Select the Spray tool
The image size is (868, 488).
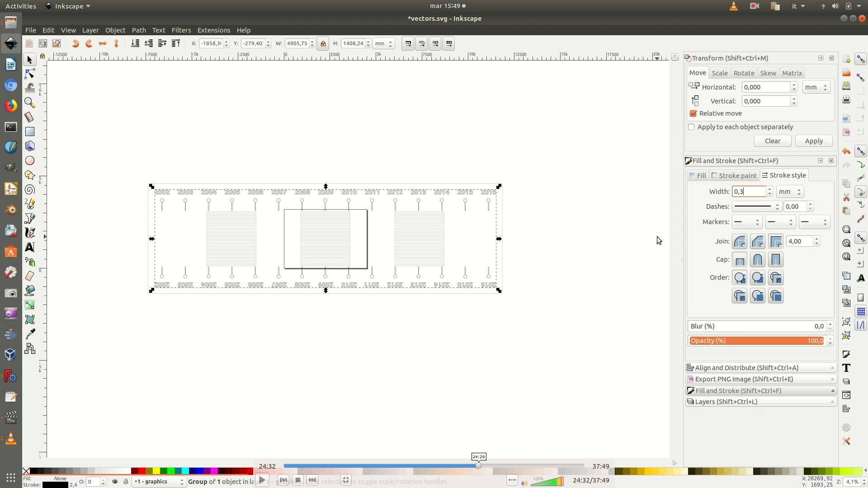point(30,262)
